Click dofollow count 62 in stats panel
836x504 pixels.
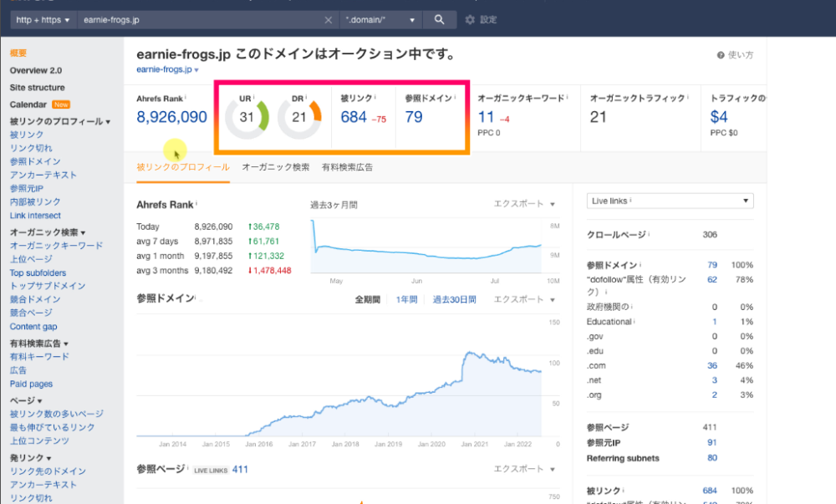[x=711, y=280]
